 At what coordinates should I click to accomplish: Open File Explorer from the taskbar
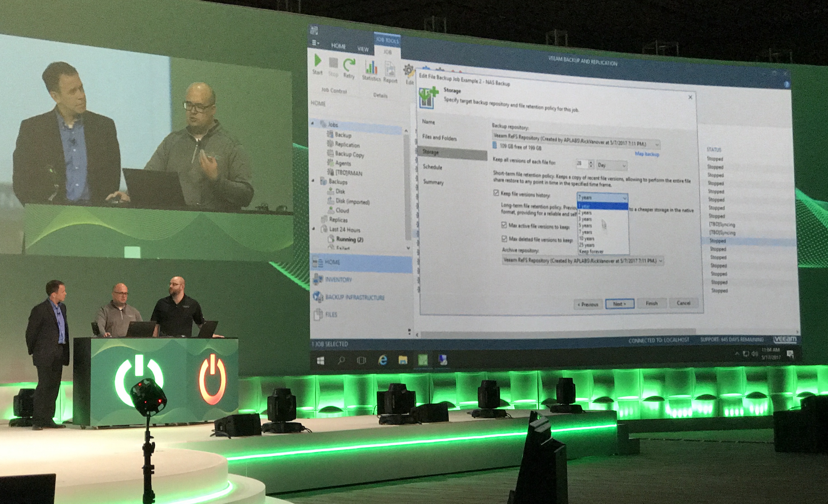coord(402,360)
